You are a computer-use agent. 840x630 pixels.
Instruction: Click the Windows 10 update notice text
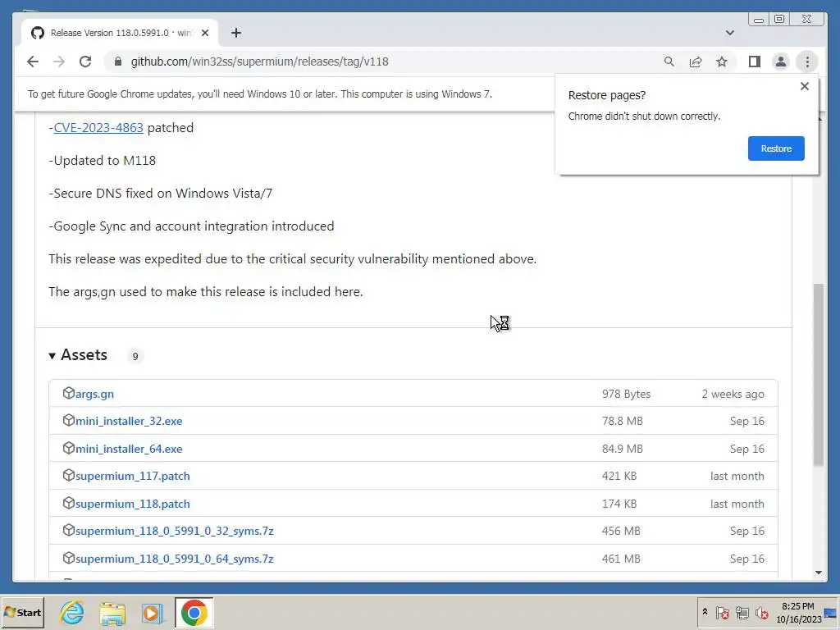click(260, 94)
